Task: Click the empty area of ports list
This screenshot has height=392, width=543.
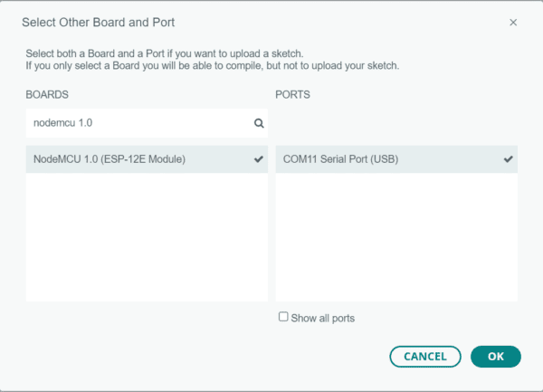Action: (396, 237)
